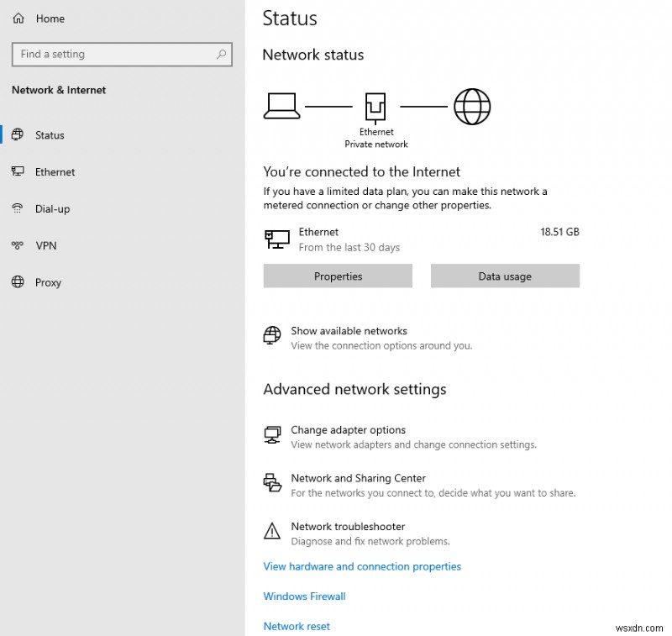Open the Ethernet settings page
The height and width of the screenshot is (636, 672).
pyautogui.click(x=55, y=172)
